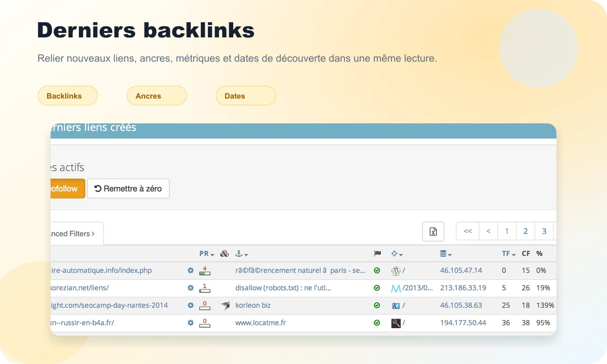
Task: Click IP address 46.105.47.14
Action: (461, 270)
